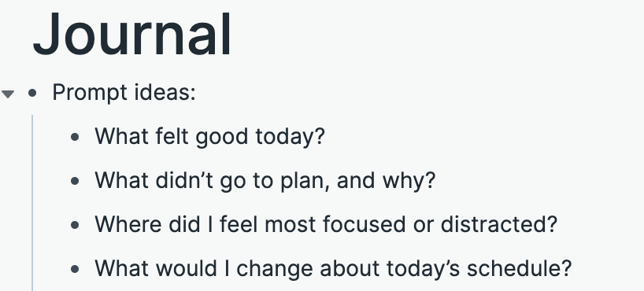This screenshot has height=291, width=644.
Task: Click the What felt good today? line
Action: (210, 136)
